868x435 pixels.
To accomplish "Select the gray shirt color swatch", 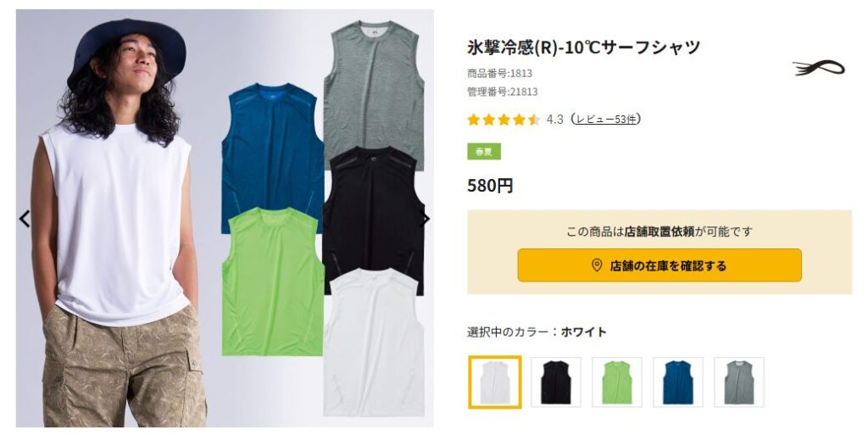I will (x=738, y=382).
